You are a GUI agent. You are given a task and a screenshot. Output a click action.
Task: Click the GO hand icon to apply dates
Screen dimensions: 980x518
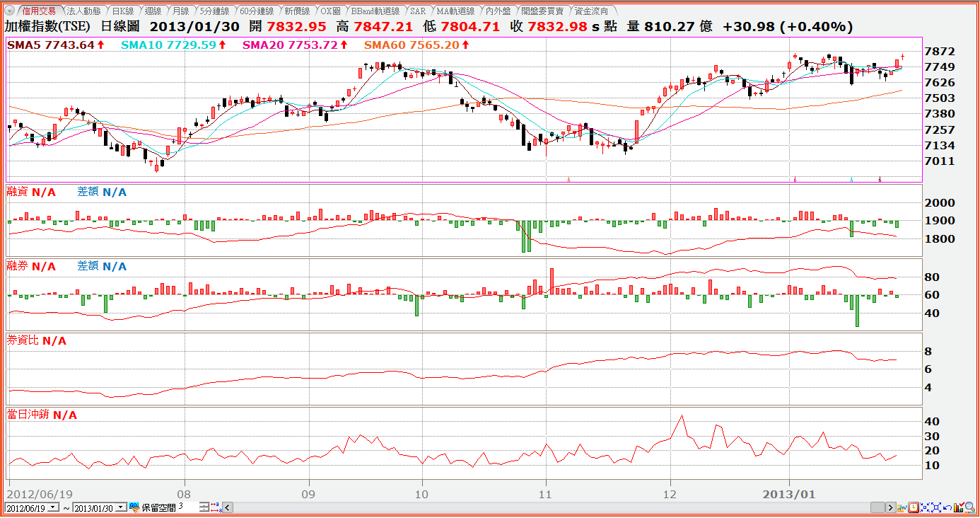tap(134, 507)
